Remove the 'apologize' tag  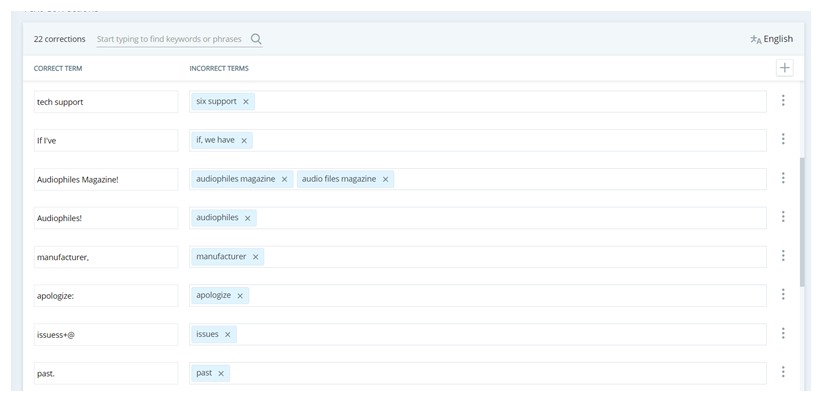point(240,296)
